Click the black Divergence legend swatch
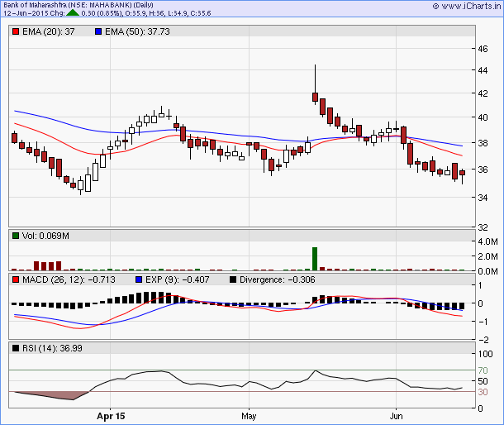504x425 pixels. point(233,279)
